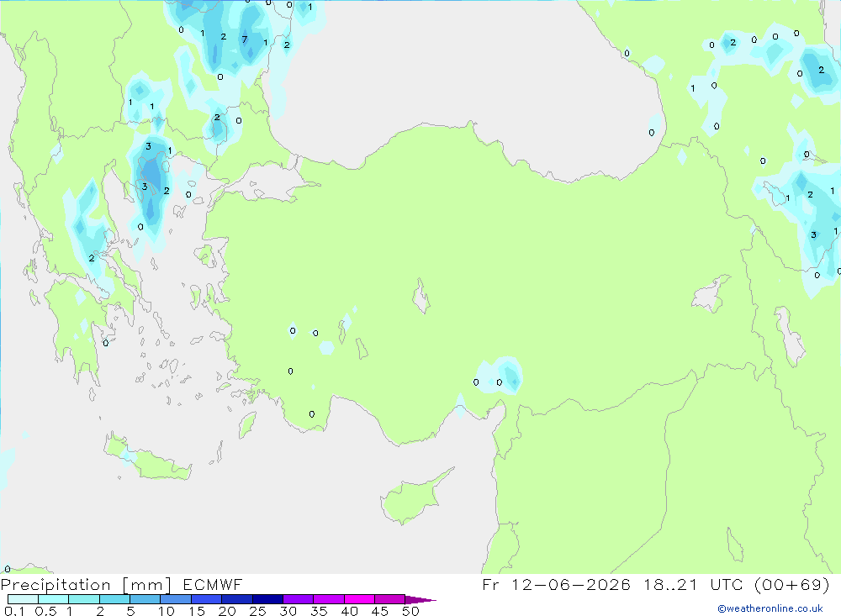Click the "ECMWF" model label

click(x=213, y=585)
